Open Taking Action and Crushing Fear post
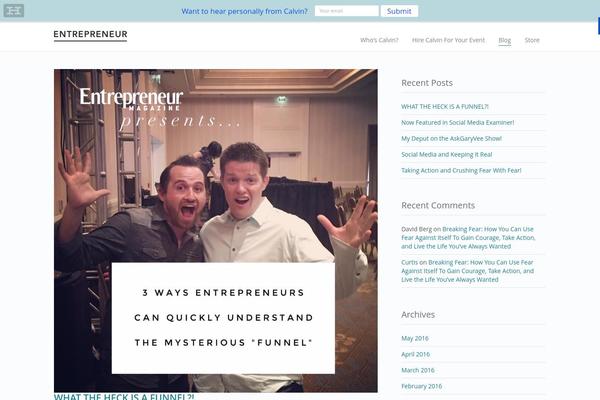Viewport: 600px width, 400px height. pyautogui.click(x=461, y=170)
